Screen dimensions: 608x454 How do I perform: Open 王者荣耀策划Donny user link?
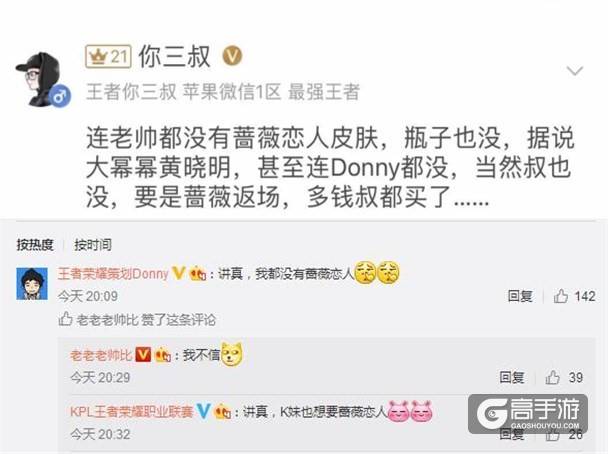[x=113, y=274]
